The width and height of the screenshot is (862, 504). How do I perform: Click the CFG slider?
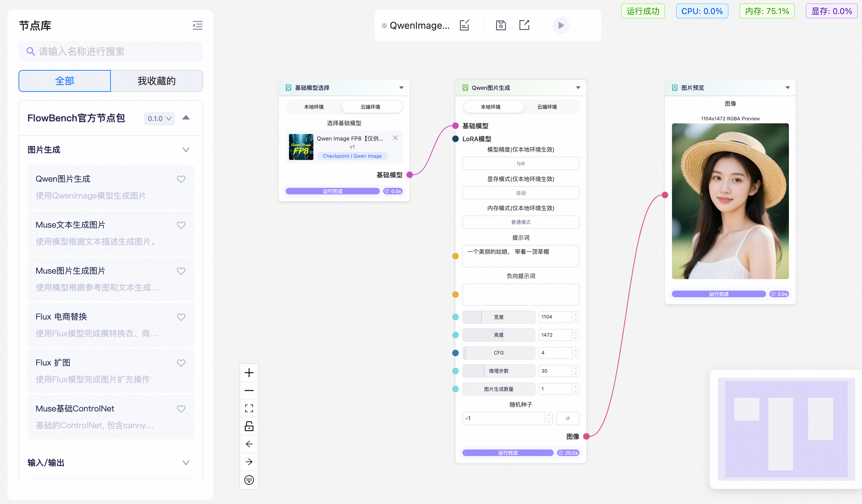pos(498,353)
